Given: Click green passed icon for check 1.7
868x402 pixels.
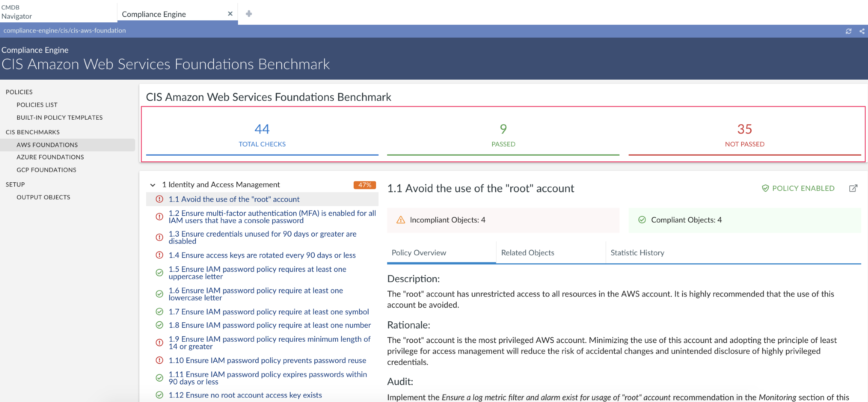Looking at the screenshot, I should click(x=159, y=311).
